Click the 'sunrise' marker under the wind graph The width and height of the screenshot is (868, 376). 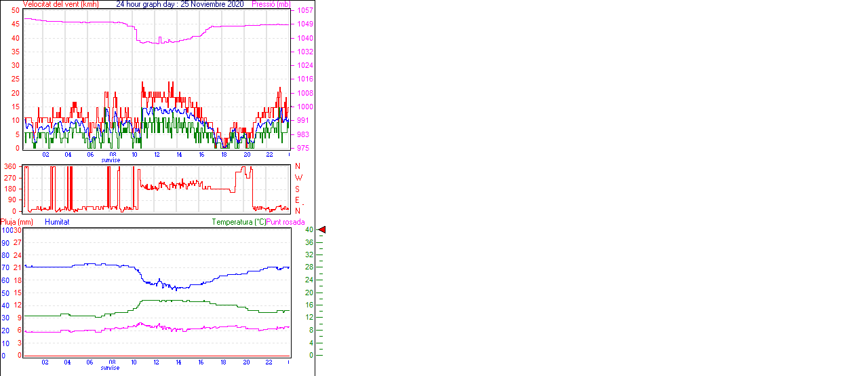click(x=111, y=160)
